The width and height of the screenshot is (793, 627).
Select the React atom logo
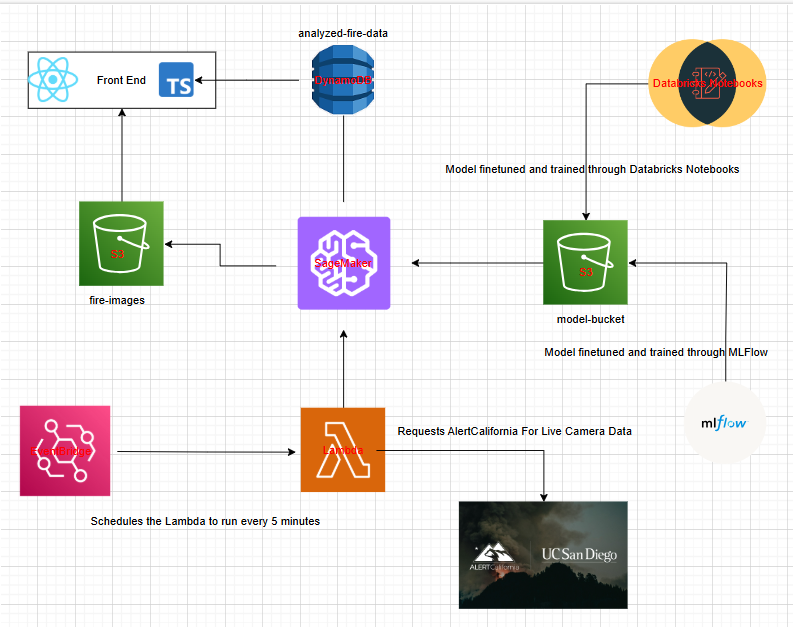point(53,79)
